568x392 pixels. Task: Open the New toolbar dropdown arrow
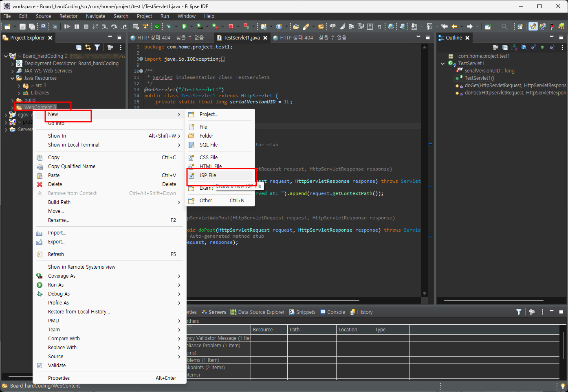[15, 26]
